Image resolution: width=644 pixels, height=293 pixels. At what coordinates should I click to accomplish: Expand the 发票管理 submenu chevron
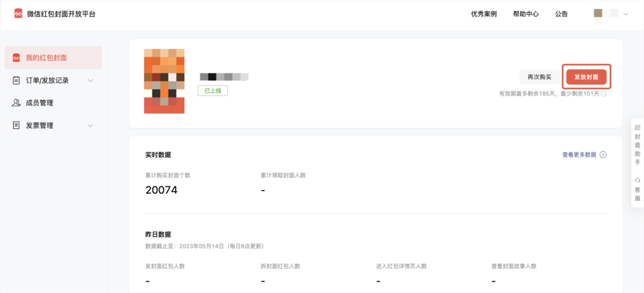pyautogui.click(x=90, y=126)
